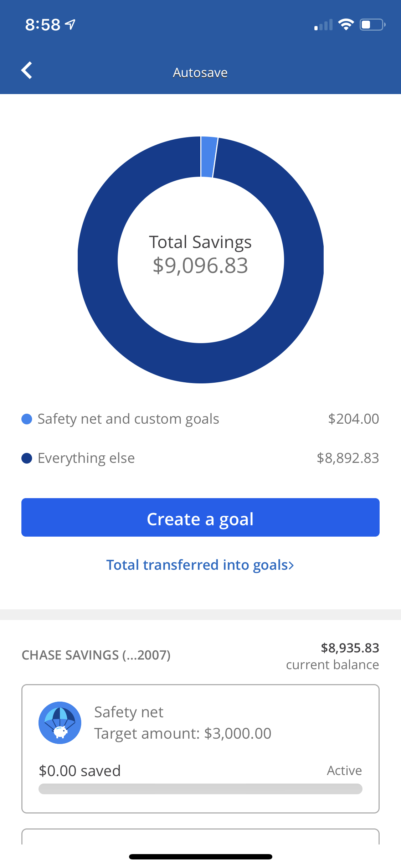401x868 pixels.
Task: Tap the Autosave header title
Action: 200,73
